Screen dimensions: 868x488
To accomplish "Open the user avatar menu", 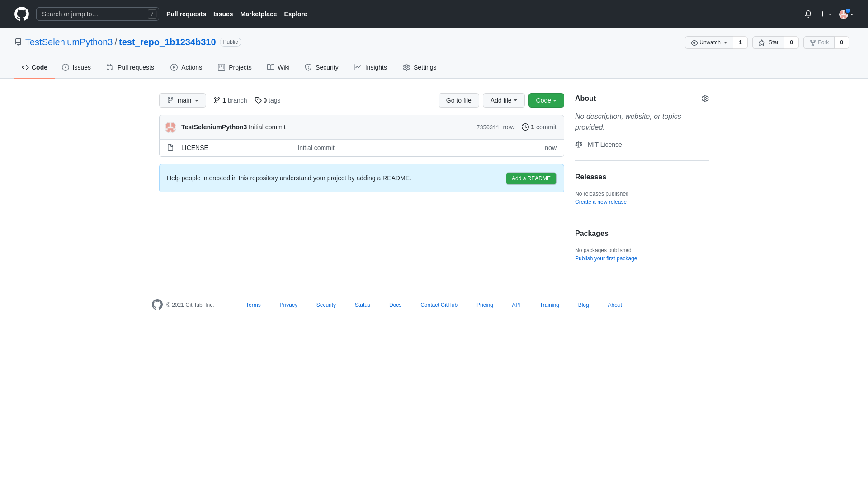I will 846,14.
